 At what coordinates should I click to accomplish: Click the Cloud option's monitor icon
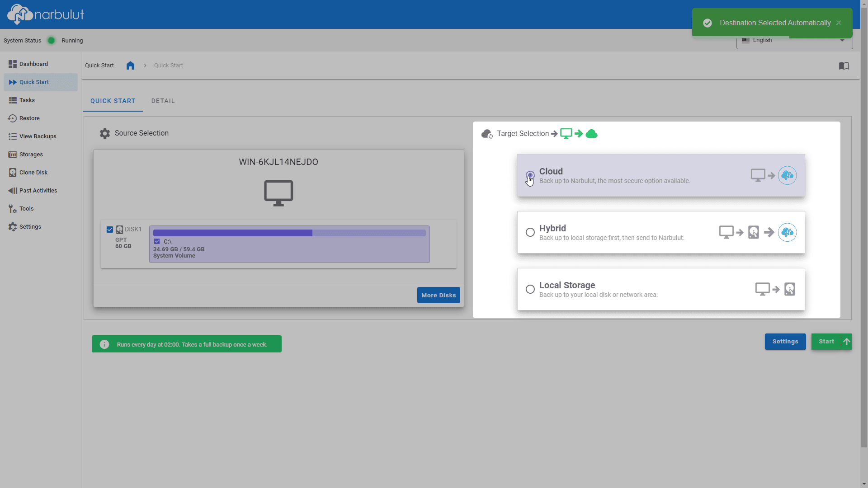[x=758, y=175]
